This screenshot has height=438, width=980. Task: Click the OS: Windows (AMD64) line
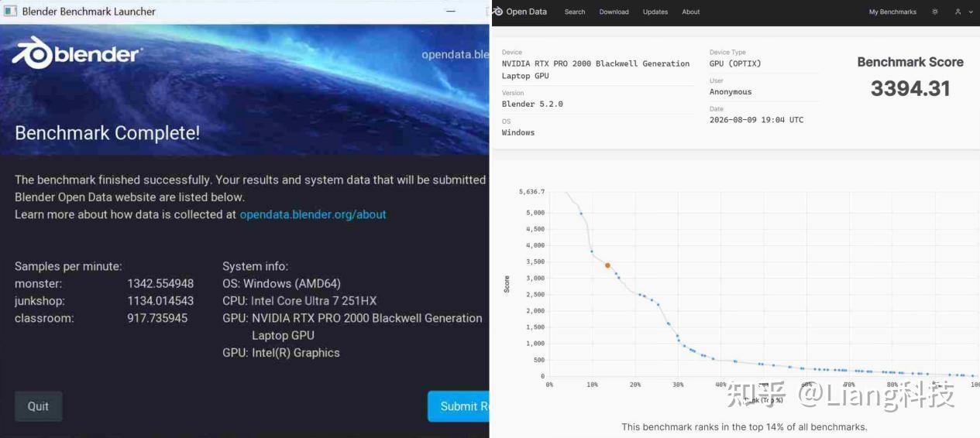click(x=281, y=283)
